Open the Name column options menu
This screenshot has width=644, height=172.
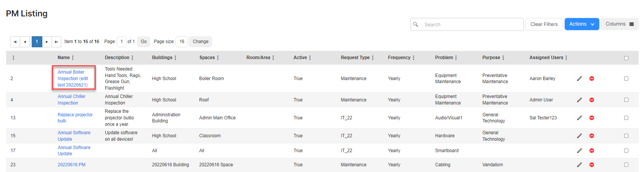(x=72, y=58)
